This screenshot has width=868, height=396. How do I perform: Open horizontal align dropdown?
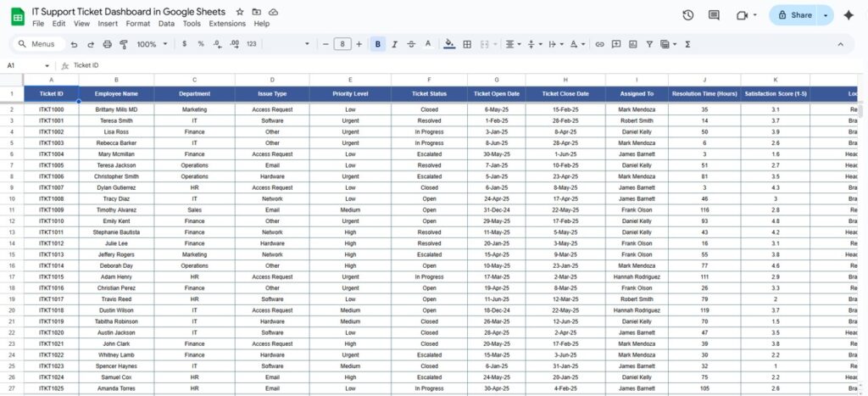click(x=513, y=44)
